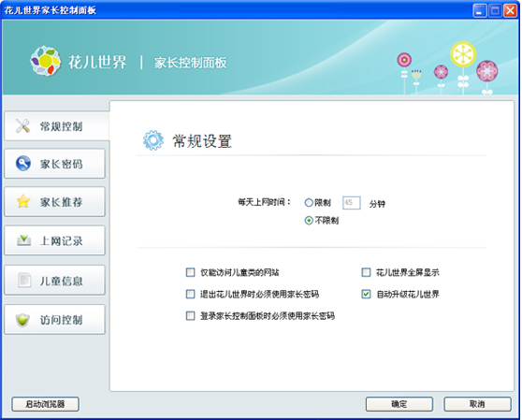Click the blue gear icon next to 常规设置

pyautogui.click(x=153, y=140)
